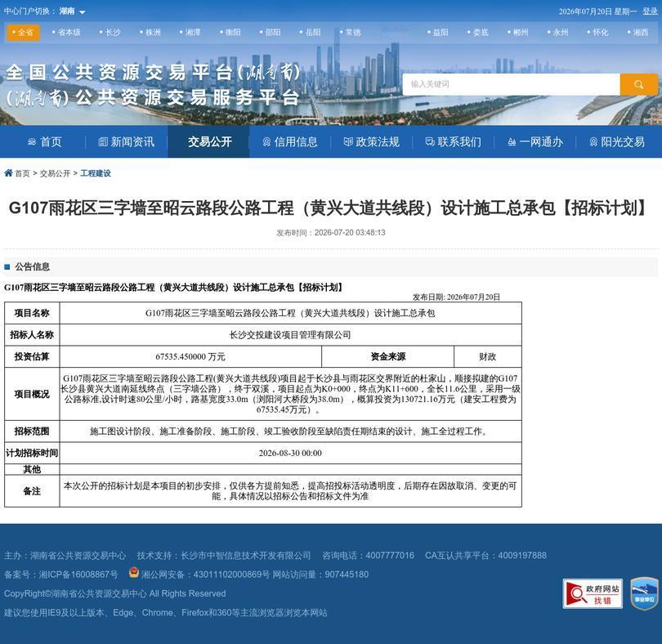Click the 长沙交投建设项目管理有限公司 table cell
Image resolution: width=662 pixels, height=644 pixels.
290,335
